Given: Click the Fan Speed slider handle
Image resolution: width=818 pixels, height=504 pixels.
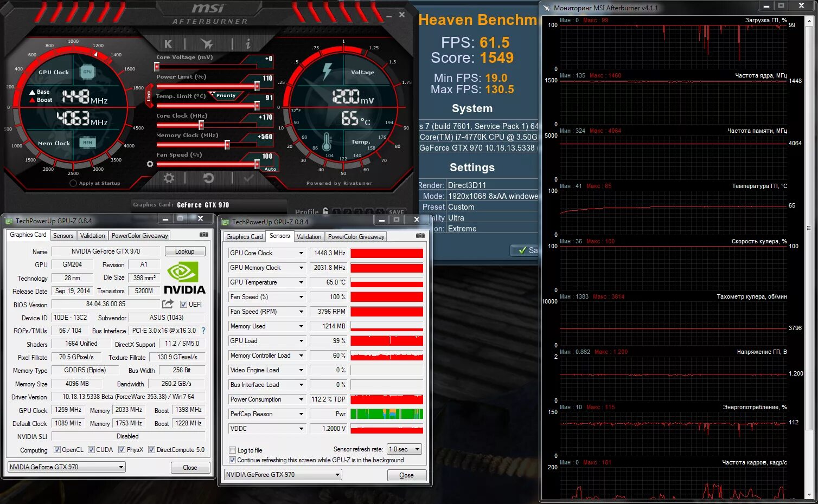Looking at the screenshot, I should click(x=257, y=164).
